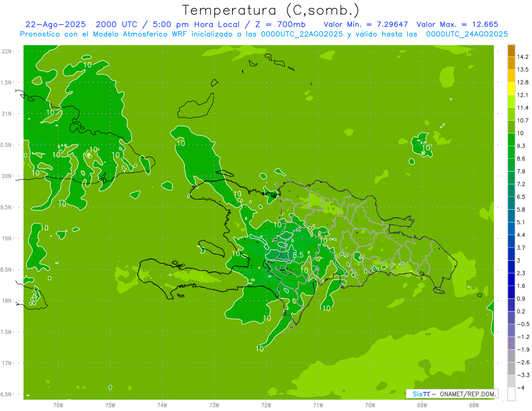The height and width of the screenshot is (411, 532).
Task: Click the '22N' latitude axis label
Action: click(7, 51)
